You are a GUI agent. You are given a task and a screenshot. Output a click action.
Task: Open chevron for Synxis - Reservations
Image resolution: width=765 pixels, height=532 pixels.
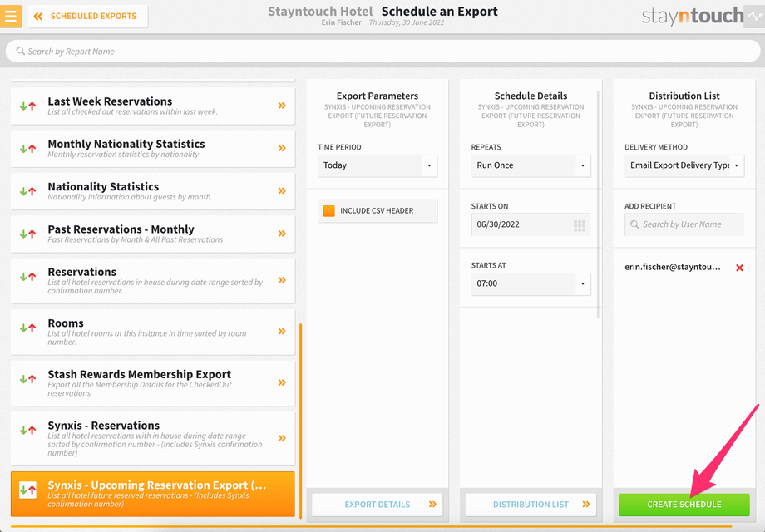pyautogui.click(x=282, y=438)
